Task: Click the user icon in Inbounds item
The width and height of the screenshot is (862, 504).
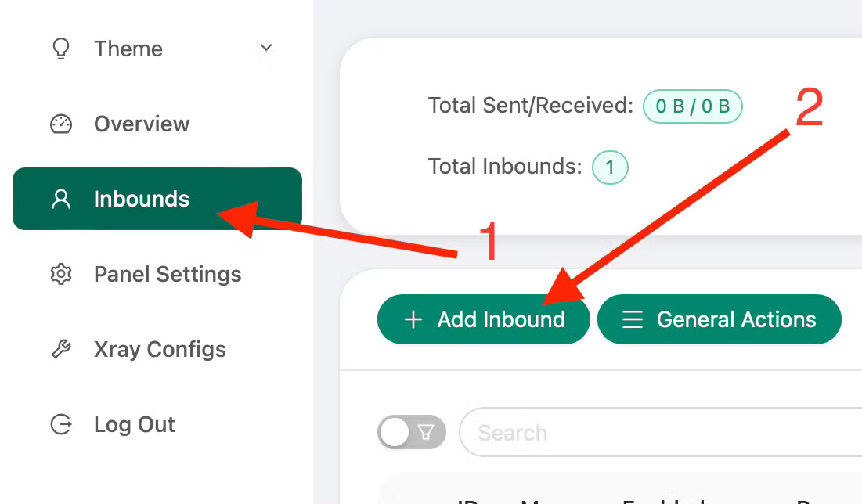Action: click(61, 199)
